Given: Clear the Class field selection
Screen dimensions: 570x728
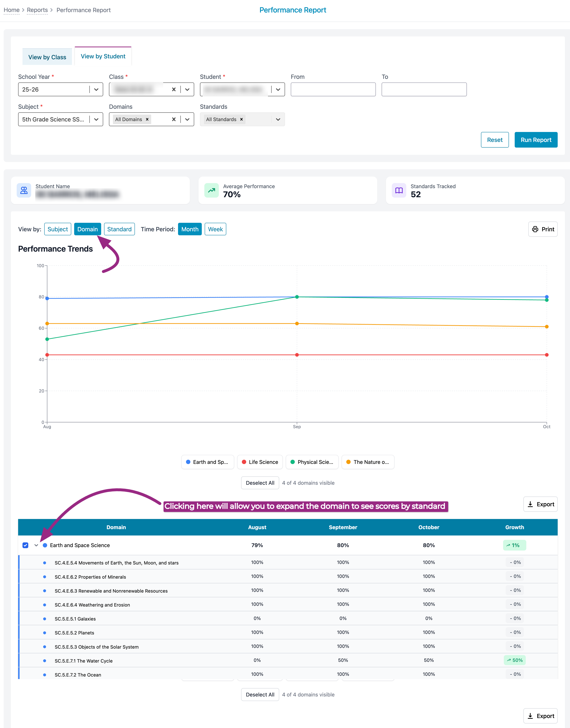Looking at the screenshot, I should click(x=174, y=89).
